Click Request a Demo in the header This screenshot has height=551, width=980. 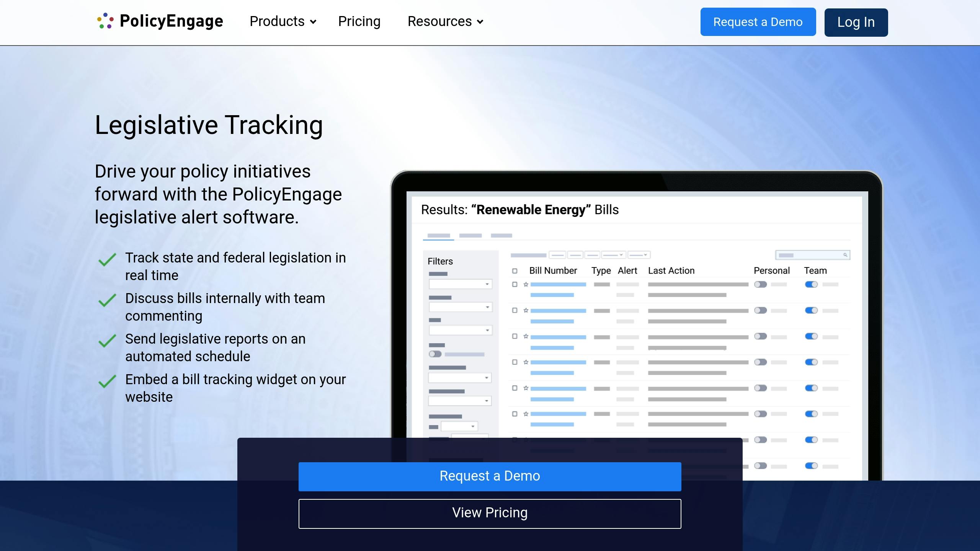[x=758, y=22]
